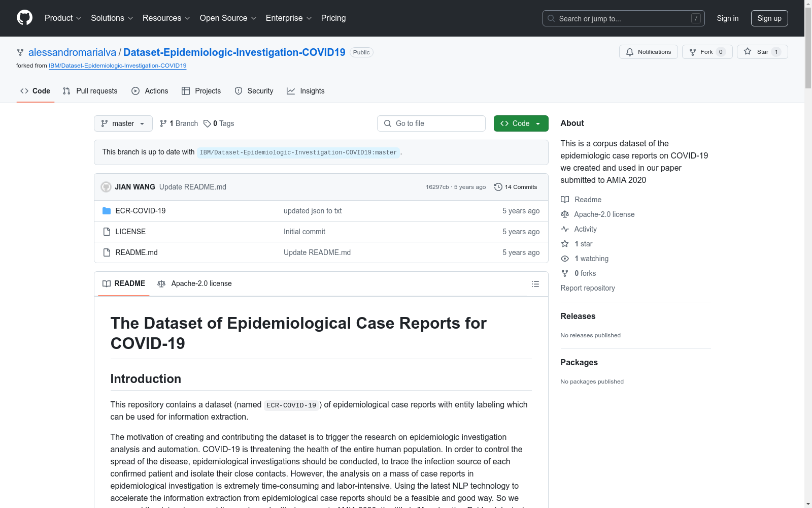Expand the Open Source menu
Screen dimensions: 812x508
pyautogui.click(x=228, y=18)
